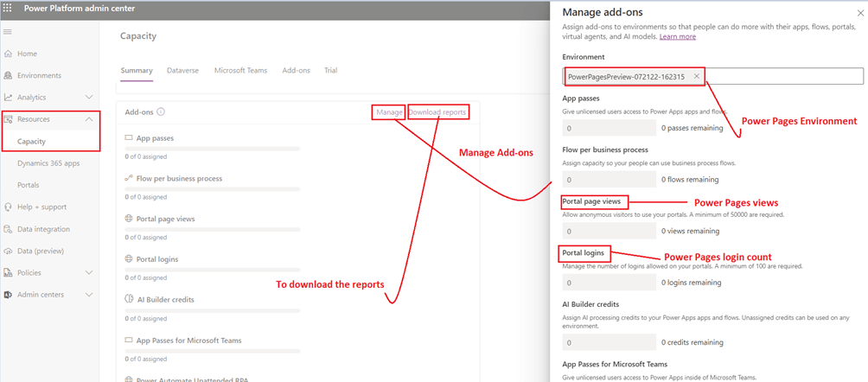Expand the Analytics section chevron
Viewport: 868px width, 382px height.
click(89, 98)
